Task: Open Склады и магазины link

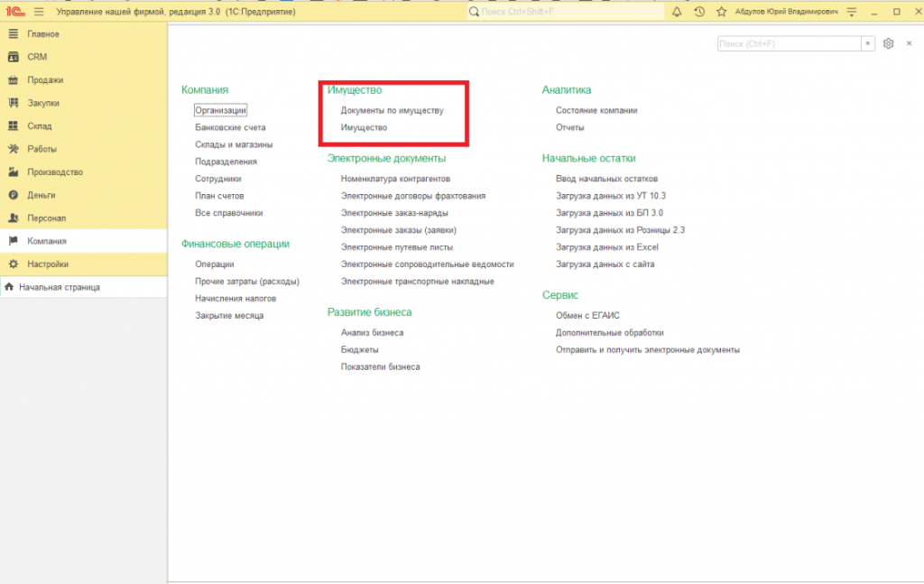Action: [234, 144]
